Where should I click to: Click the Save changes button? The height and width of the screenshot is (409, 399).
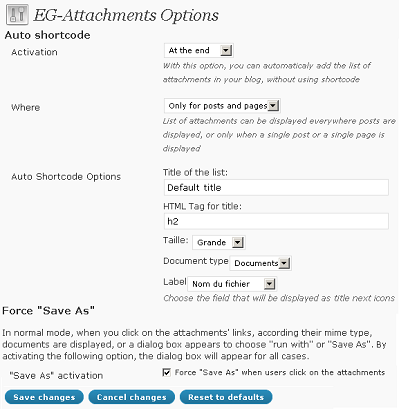point(44,397)
